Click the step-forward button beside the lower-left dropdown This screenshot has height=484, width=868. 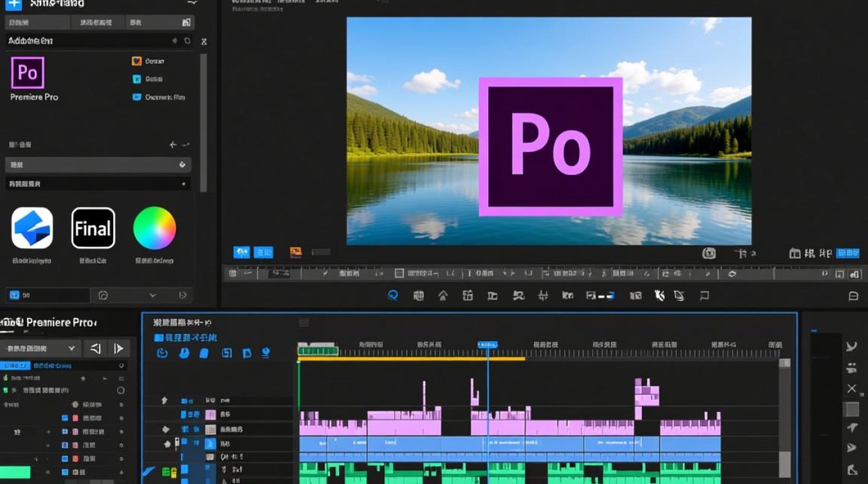(119, 348)
